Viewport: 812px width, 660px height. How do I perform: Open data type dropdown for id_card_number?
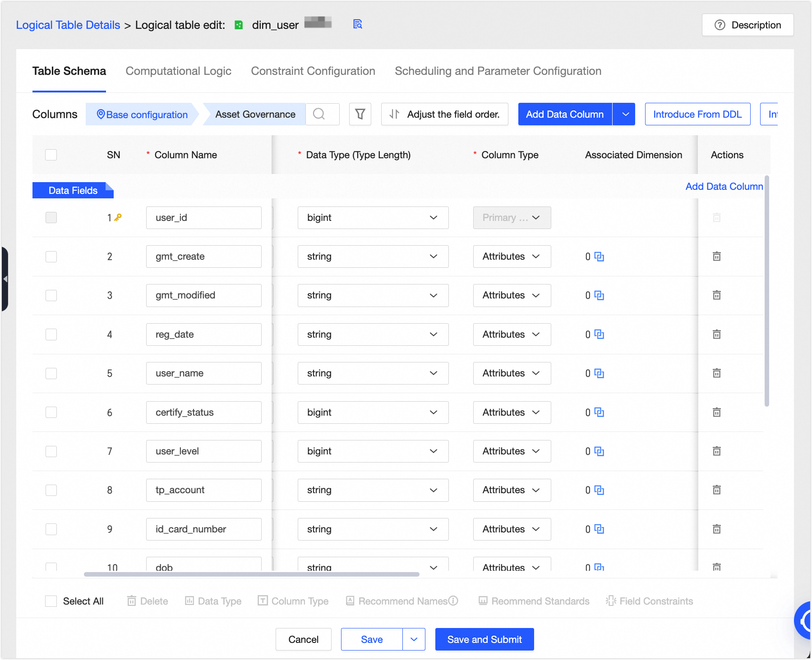(373, 529)
